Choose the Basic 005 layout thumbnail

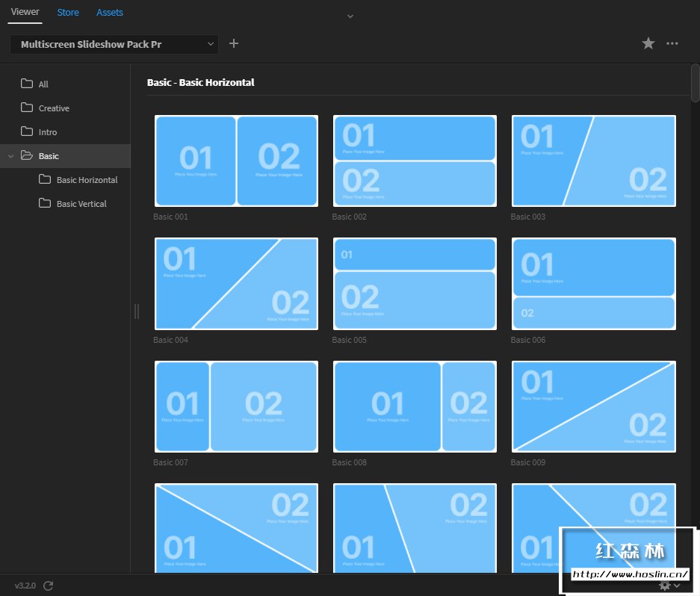[415, 284]
